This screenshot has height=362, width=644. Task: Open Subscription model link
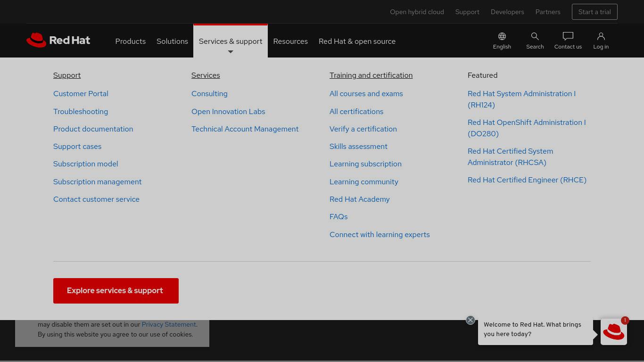(85, 164)
